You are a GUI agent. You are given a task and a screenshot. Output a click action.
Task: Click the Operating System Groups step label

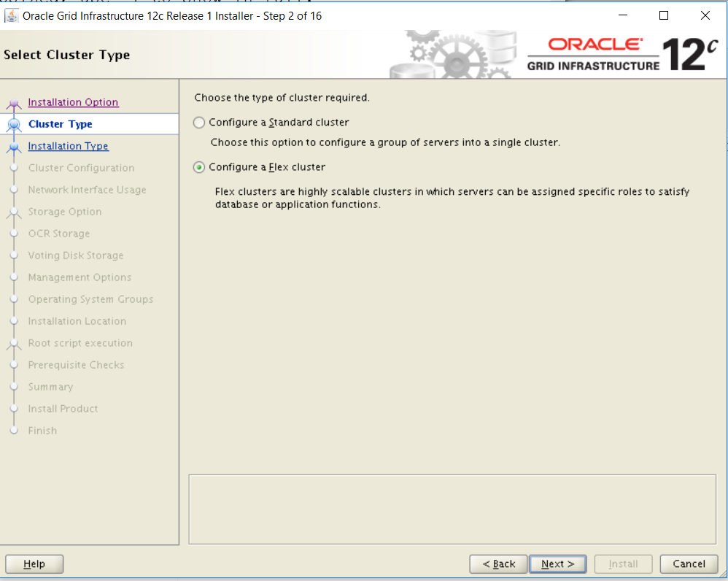pyautogui.click(x=90, y=299)
